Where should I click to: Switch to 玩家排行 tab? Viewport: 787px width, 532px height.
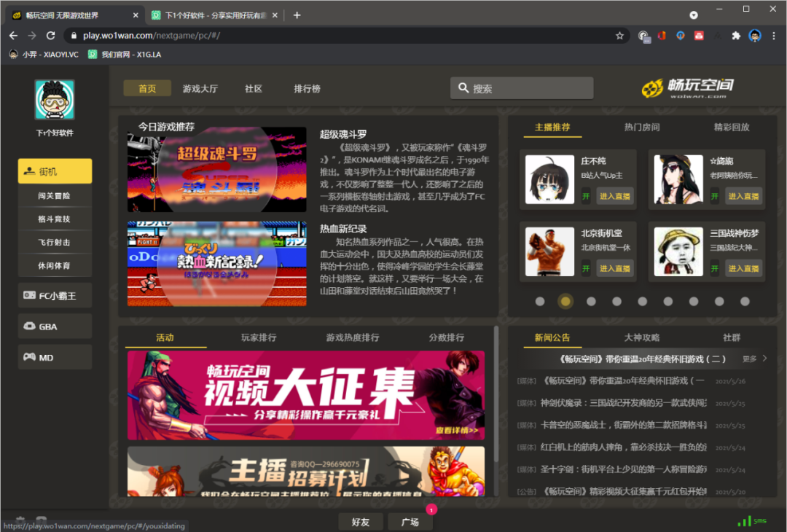(x=259, y=337)
